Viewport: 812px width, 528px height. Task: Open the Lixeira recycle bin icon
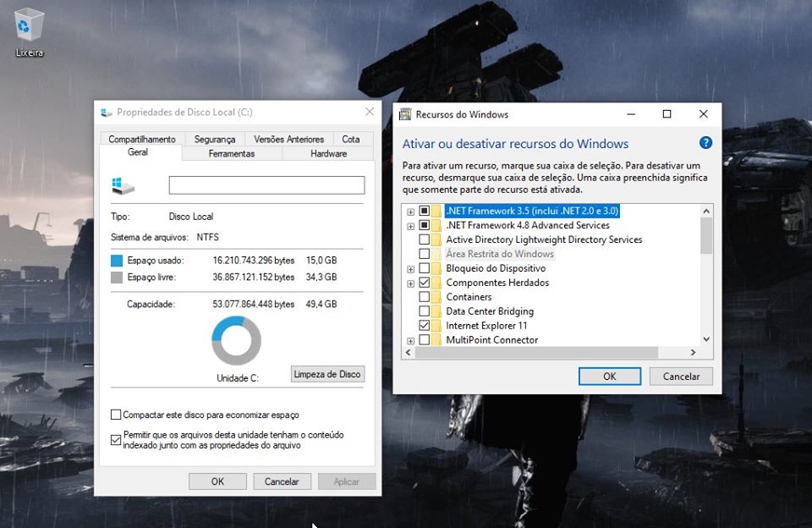click(x=29, y=31)
